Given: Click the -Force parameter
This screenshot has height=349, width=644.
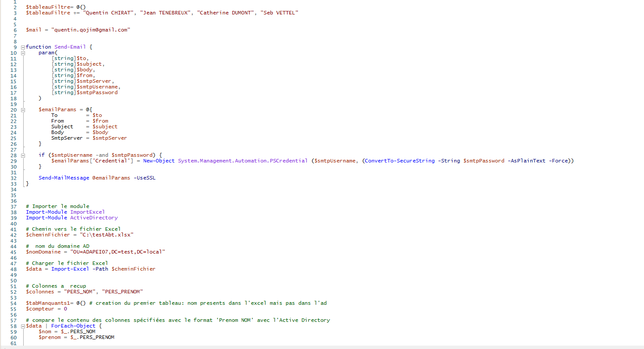Looking at the screenshot, I should pos(559,161).
